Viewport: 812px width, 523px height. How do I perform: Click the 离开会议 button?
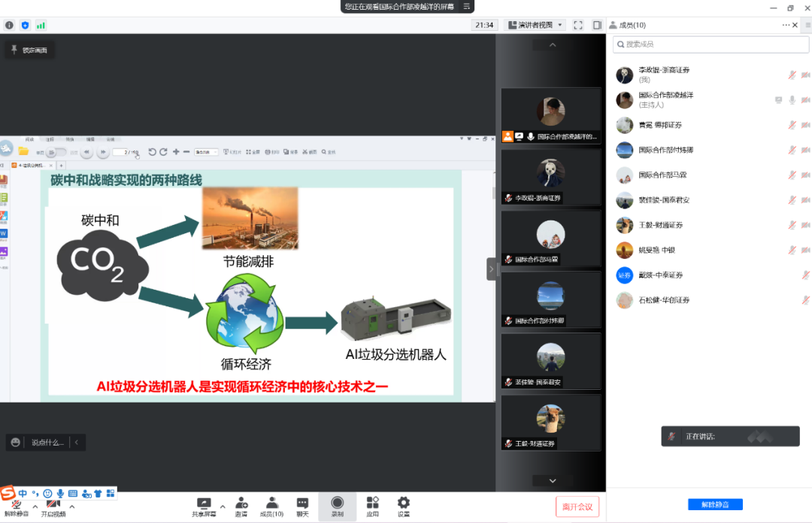pyautogui.click(x=577, y=506)
